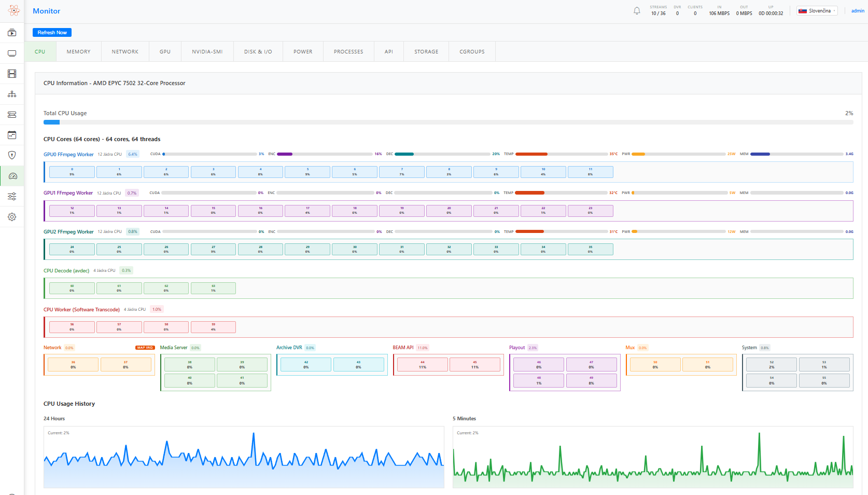This screenshot has width=868, height=495.
Task: Click the IN 106 MBPS indicator
Action: (719, 11)
